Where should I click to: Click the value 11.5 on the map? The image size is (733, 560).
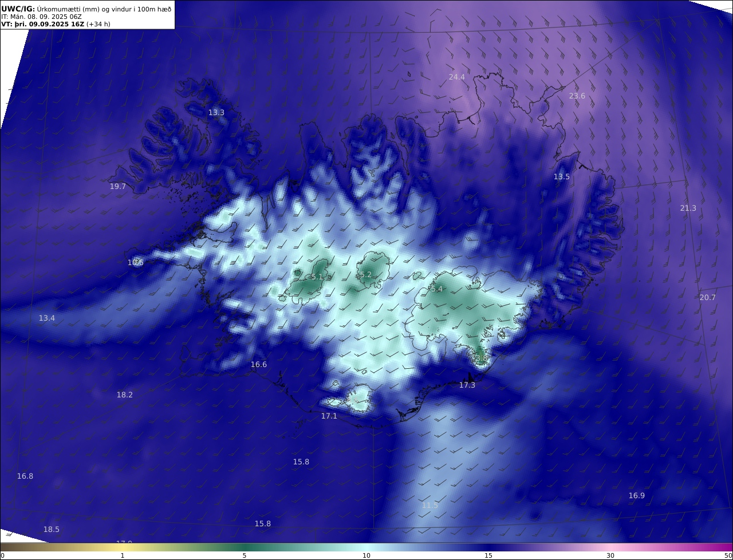430,505
